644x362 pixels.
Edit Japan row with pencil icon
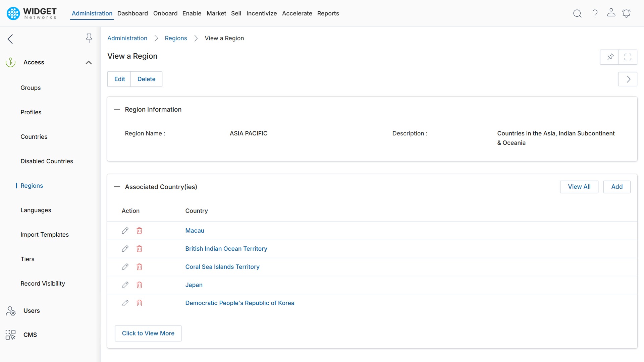[125, 285]
